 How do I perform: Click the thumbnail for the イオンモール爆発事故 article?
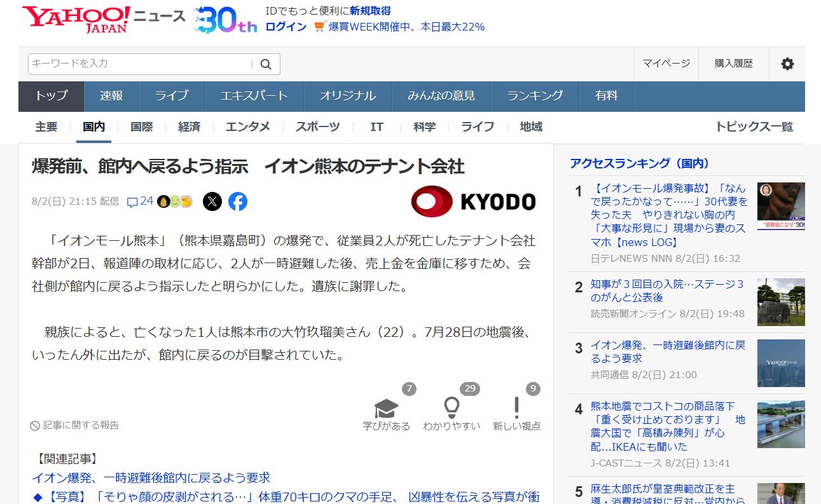[x=781, y=206]
